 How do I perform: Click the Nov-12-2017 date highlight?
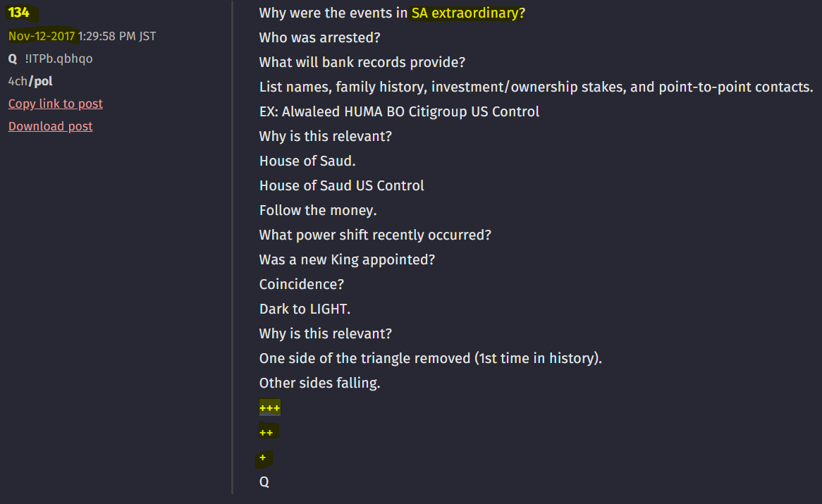42,36
